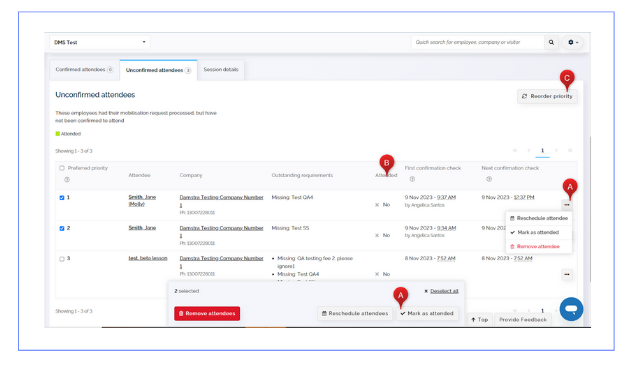The width and height of the screenshot is (633, 368).
Task: Click the Outstanding requirements column header
Action: 302,176
